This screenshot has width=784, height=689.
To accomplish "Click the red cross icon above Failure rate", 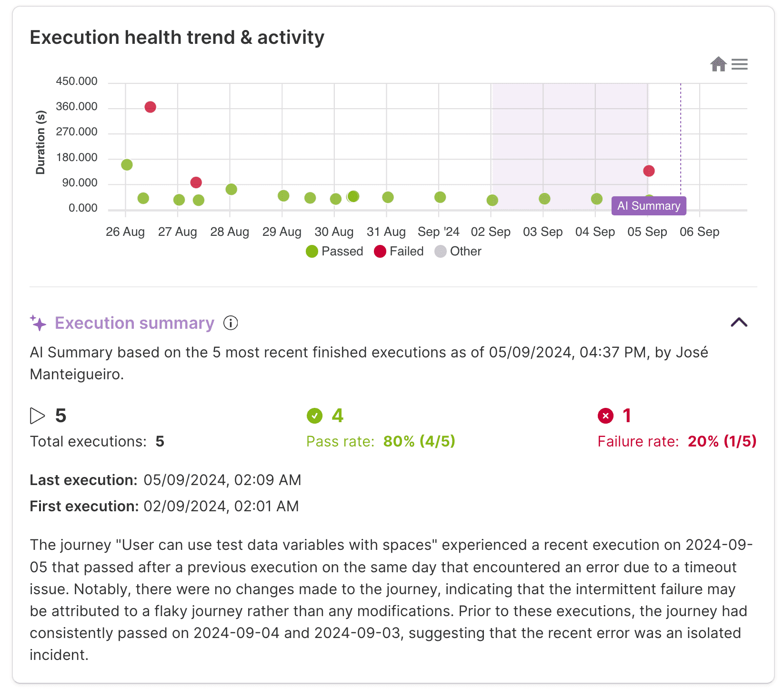I will point(605,415).
